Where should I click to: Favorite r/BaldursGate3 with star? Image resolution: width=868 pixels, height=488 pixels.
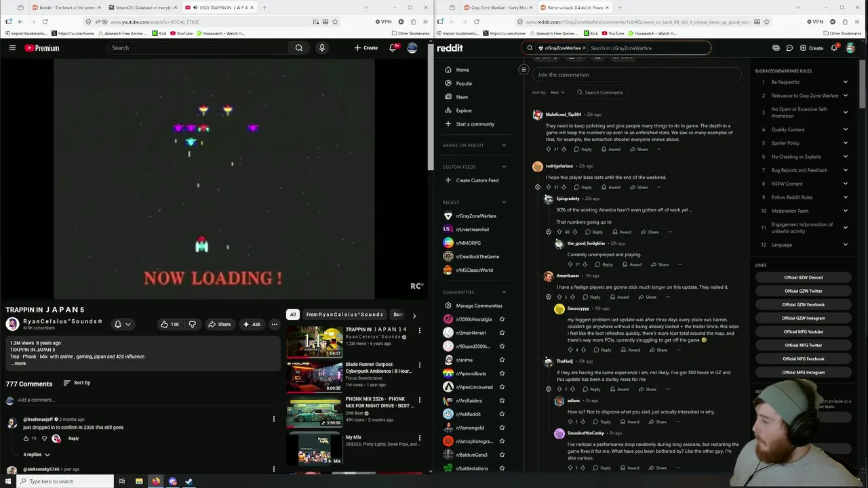tap(502, 455)
